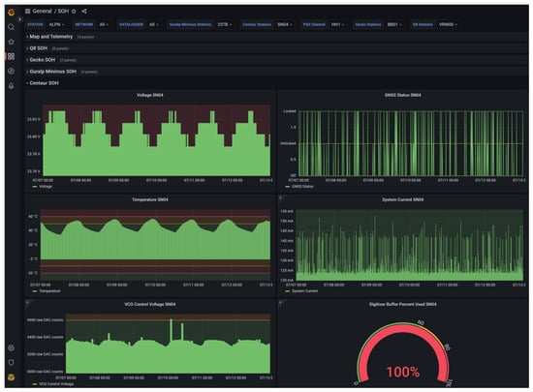The height and width of the screenshot is (392, 533).
Task: Open starred dashboards from sidebar
Action: point(11,42)
